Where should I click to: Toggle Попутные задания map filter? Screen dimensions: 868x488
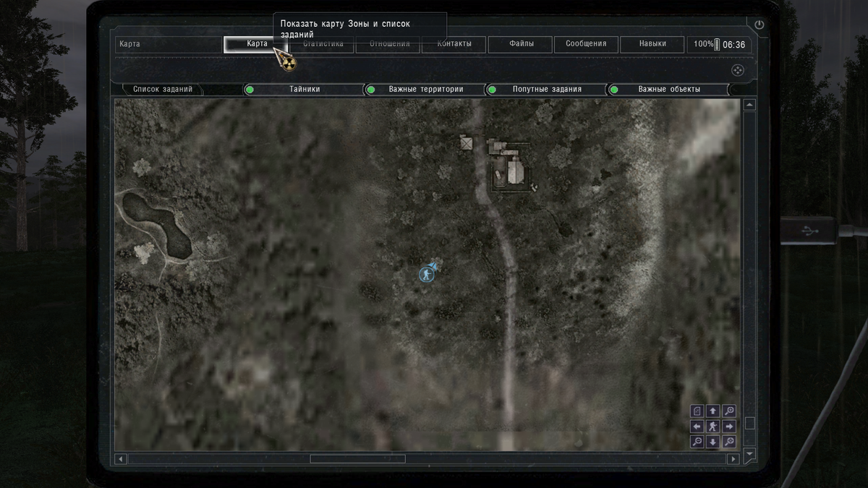click(546, 90)
